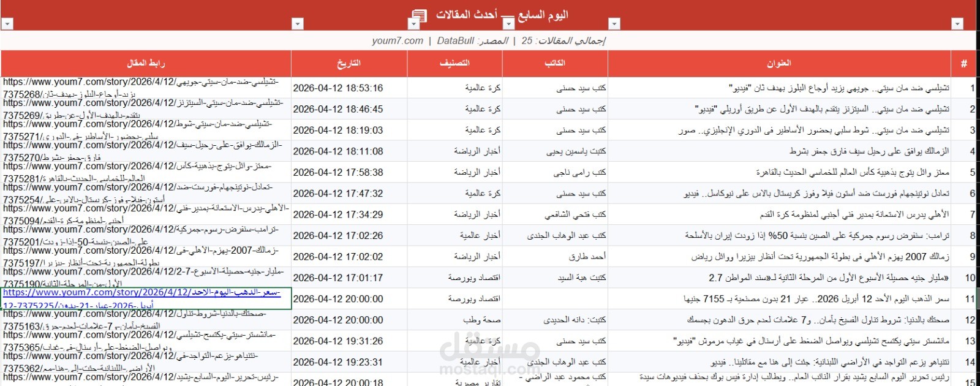Viewport: 980px width, 386px height.
Task: Select author cell كتبت ياسمين يحيى
Action: [x=555, y=151]
